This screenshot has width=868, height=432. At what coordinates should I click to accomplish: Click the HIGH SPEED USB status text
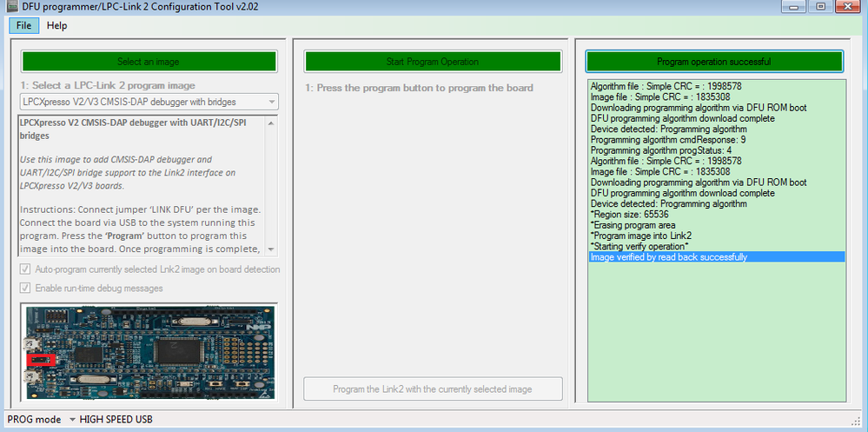click(x=116, y=419)
